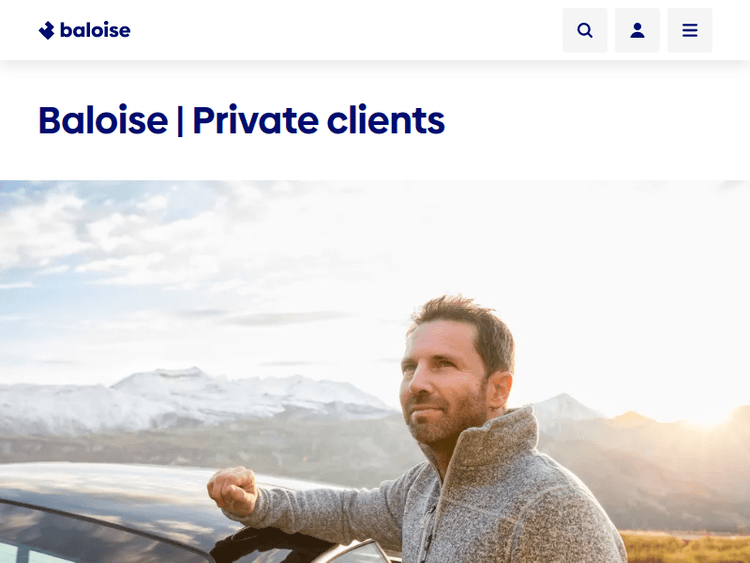Screen dimensions: 750x563
Task: Click the man's fist resting on the car
Action: point(233,490)
